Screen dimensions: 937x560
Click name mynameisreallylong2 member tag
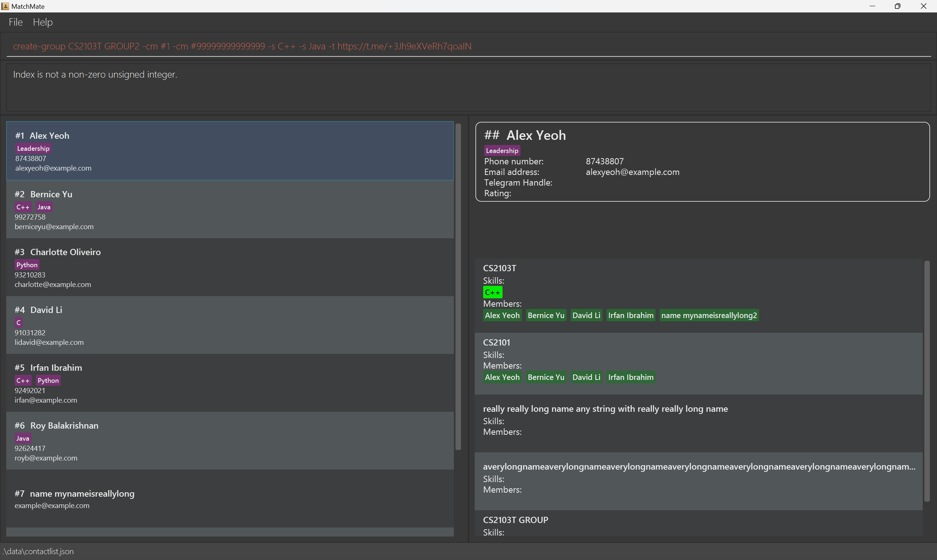point(709,316)
